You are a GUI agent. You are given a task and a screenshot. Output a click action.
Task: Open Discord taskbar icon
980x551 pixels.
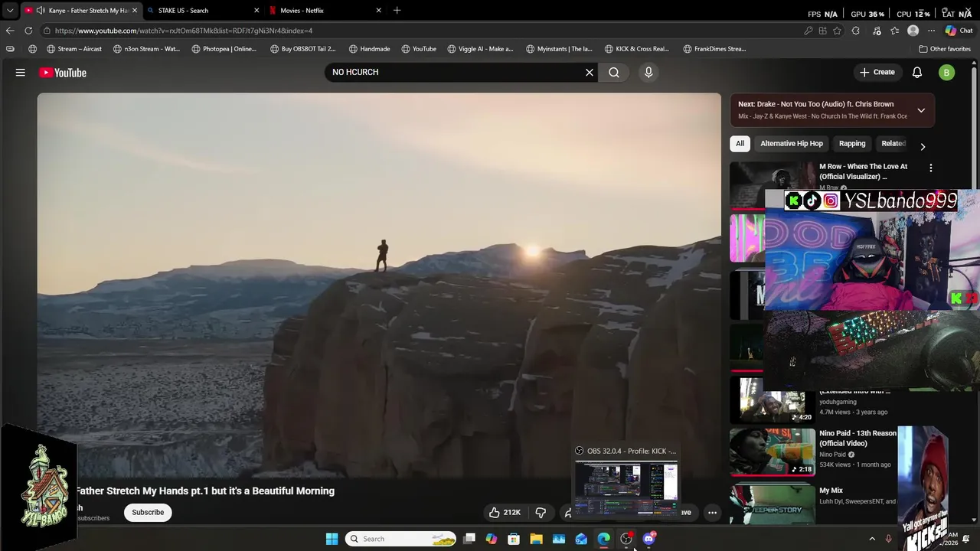click(x=649, y=539)
